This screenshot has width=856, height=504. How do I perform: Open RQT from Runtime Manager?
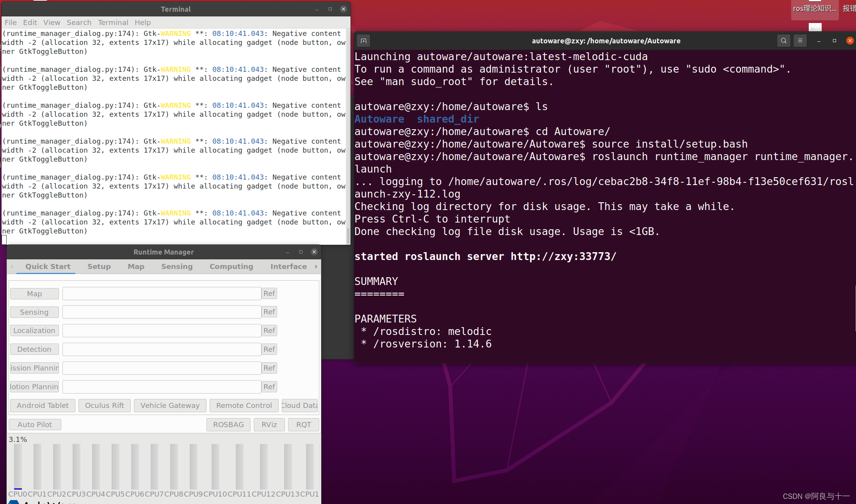coord(303,424)
